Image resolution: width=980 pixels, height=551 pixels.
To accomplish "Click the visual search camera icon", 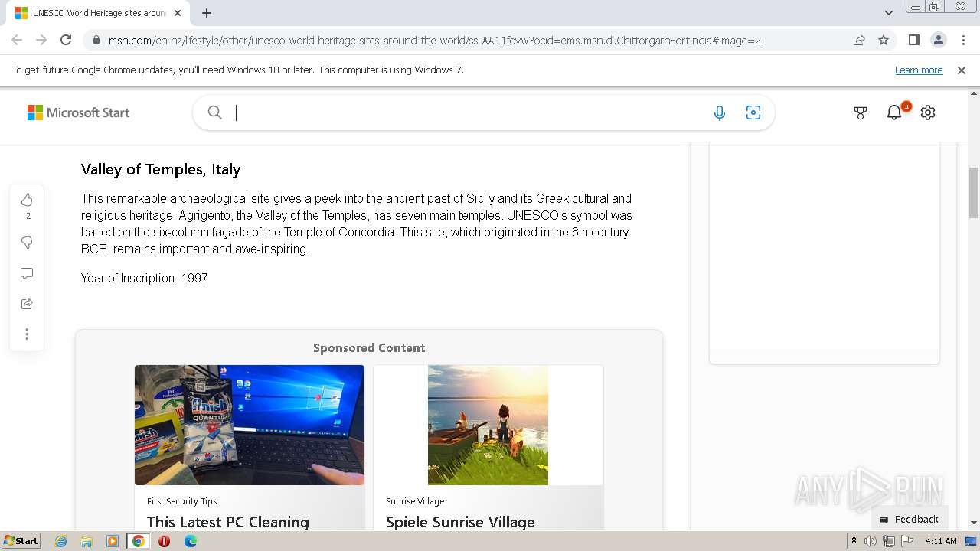I will pyautogui.click(x=753, y=113).
